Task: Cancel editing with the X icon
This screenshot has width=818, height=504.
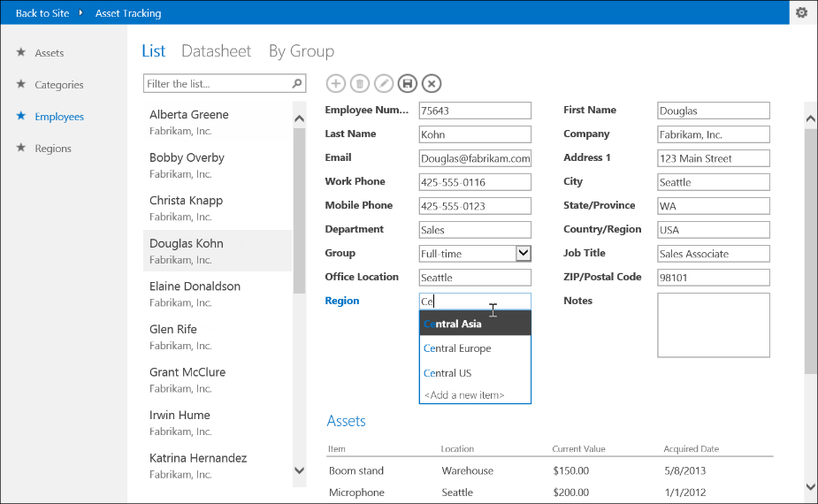Action: [x=432, y=83]
